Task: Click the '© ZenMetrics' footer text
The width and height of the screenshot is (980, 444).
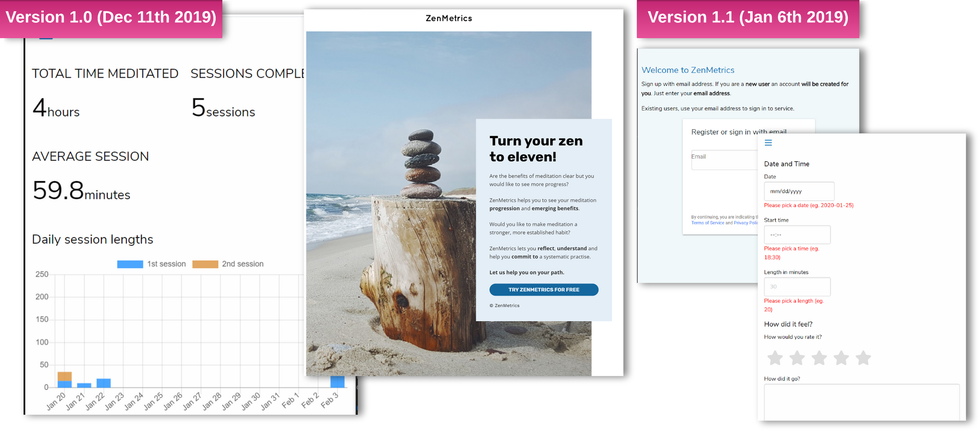Action: (504, 305)
